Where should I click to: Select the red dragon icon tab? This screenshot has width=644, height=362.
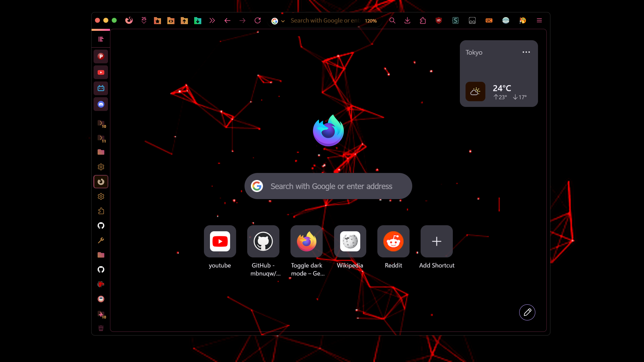[101, 284]
